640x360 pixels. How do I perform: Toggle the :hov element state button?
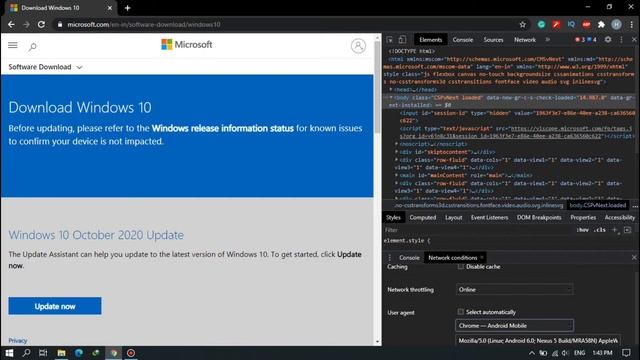tap(582, 230)
